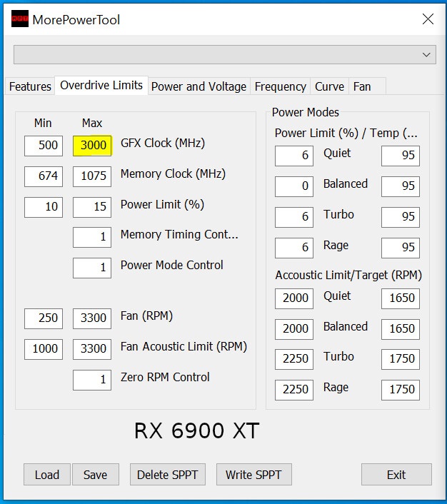
Task: Edit Balanced acoustic target field 1650
Action: [x=401, y=329]
